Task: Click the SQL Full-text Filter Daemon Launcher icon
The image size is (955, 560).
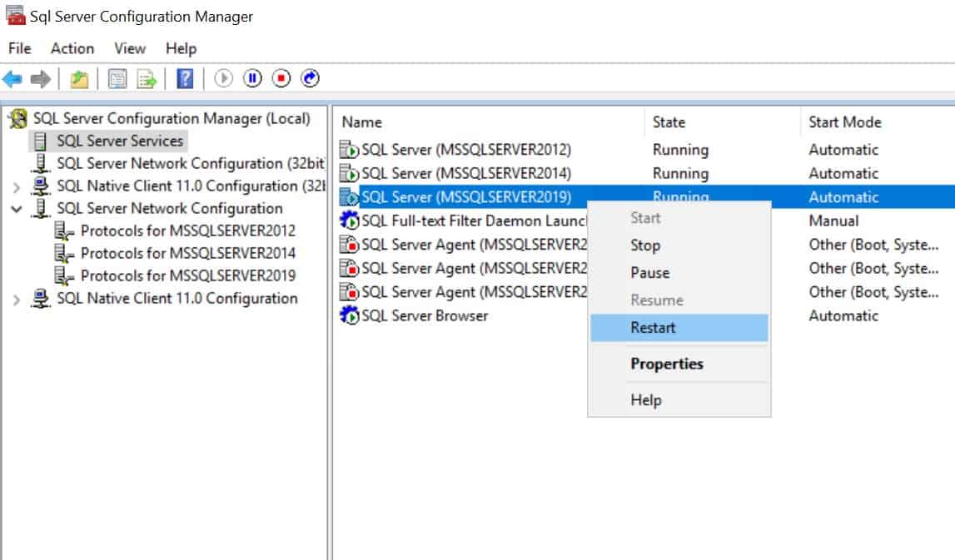Action: tap(349, 221)
